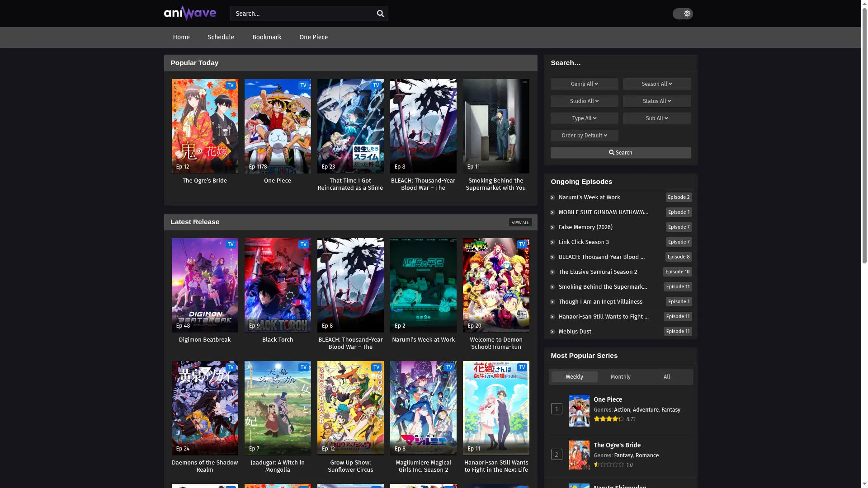Open Link Click Season 3 ongoing link
The height and width of the screenshot is (488, 868).
click(x=584, y=242)
